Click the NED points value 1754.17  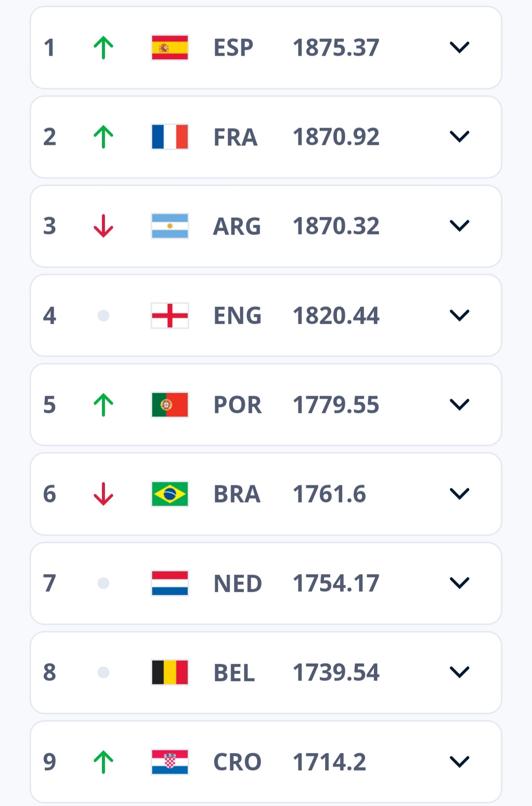tap(336, 583)
